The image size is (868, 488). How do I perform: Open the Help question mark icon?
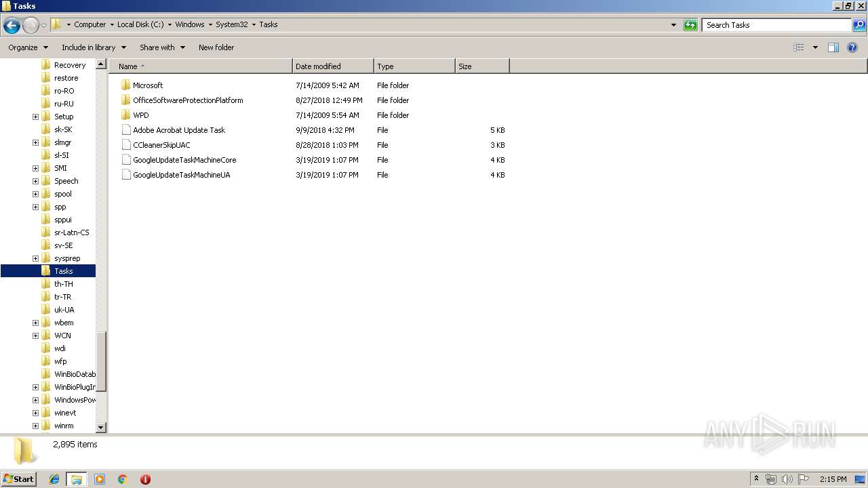[853, 47]
